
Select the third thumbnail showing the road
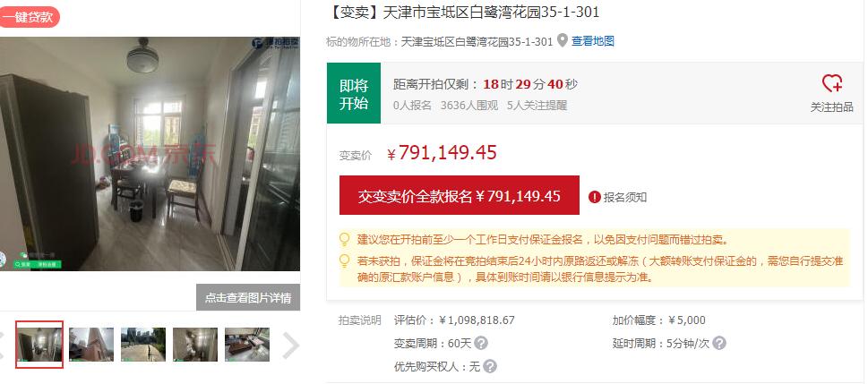coord(143,344)
